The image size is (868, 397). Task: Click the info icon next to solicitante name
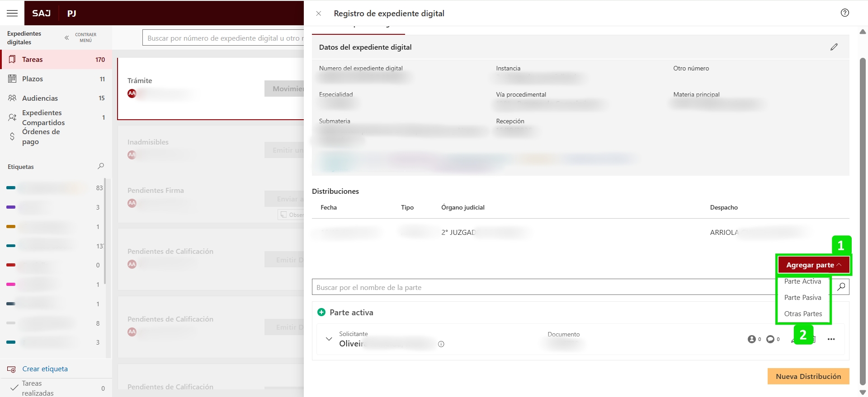441,344
